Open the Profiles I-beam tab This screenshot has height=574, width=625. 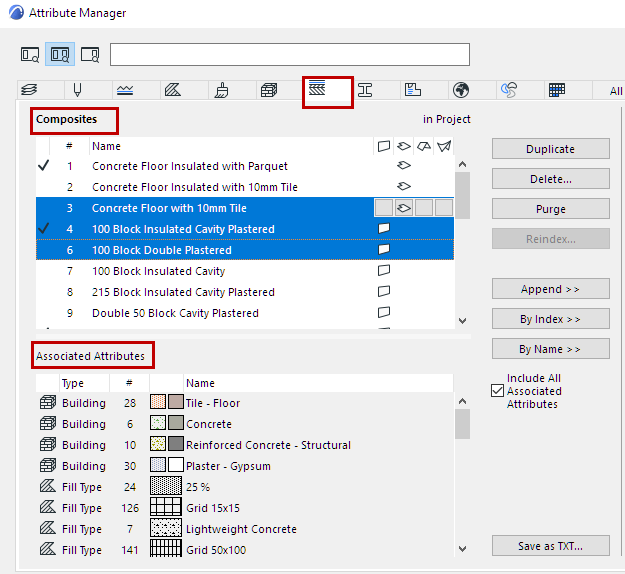(x=365, y=90)
